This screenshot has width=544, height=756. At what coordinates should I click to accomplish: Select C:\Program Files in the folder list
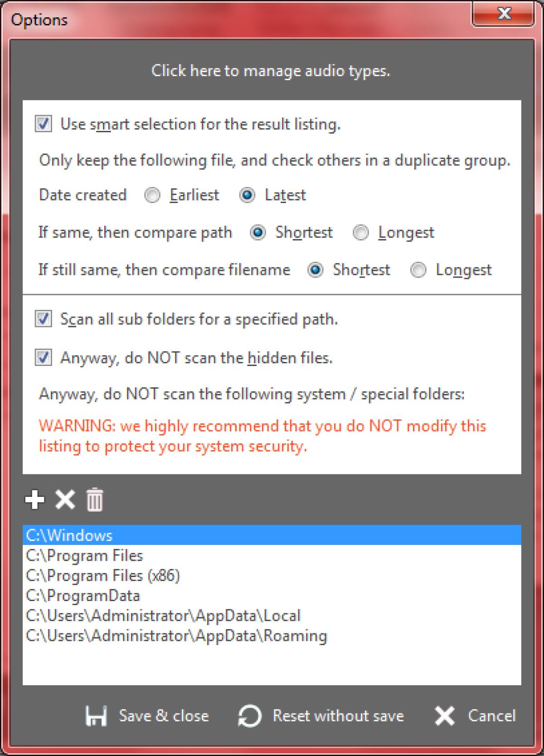tap(85, 555)
